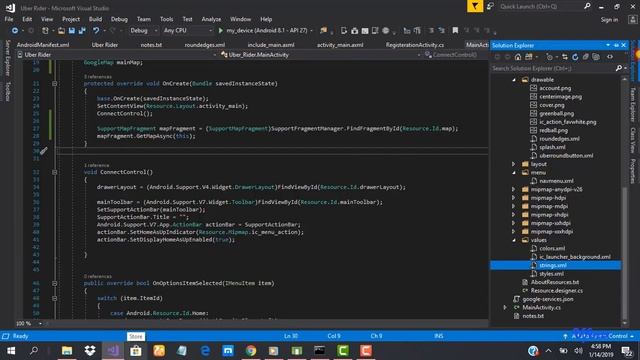
Task: Open the yellow notifications filter flag
Action: (475, 6)
